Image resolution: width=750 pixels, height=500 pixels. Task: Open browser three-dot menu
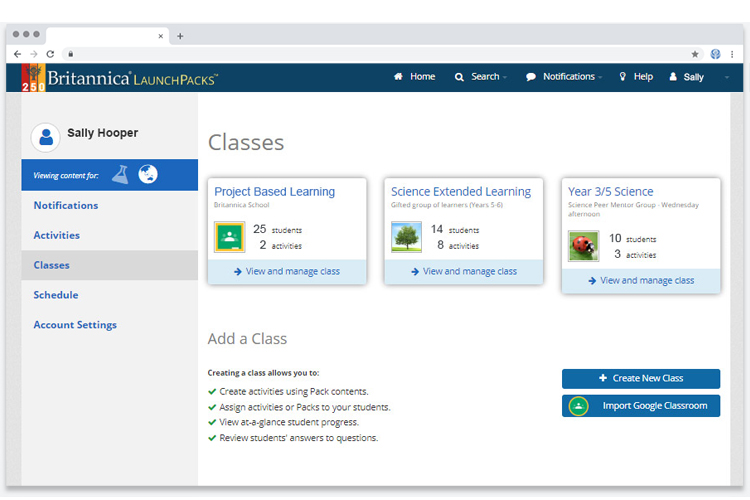[x=732, y=54]
